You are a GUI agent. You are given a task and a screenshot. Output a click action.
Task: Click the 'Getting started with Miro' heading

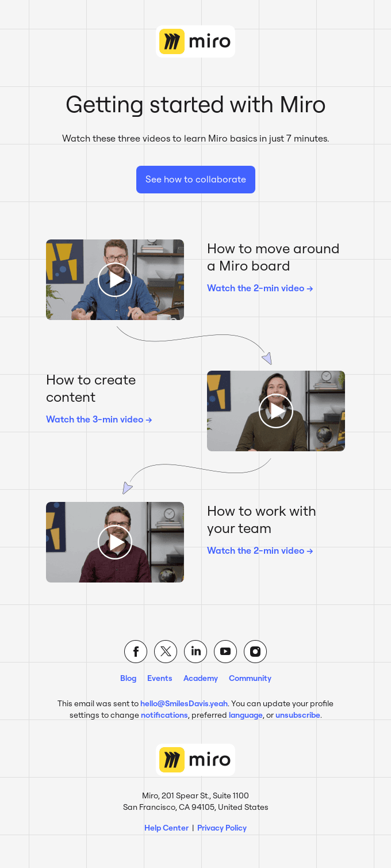pyautogui.click(x=195, y=105)
